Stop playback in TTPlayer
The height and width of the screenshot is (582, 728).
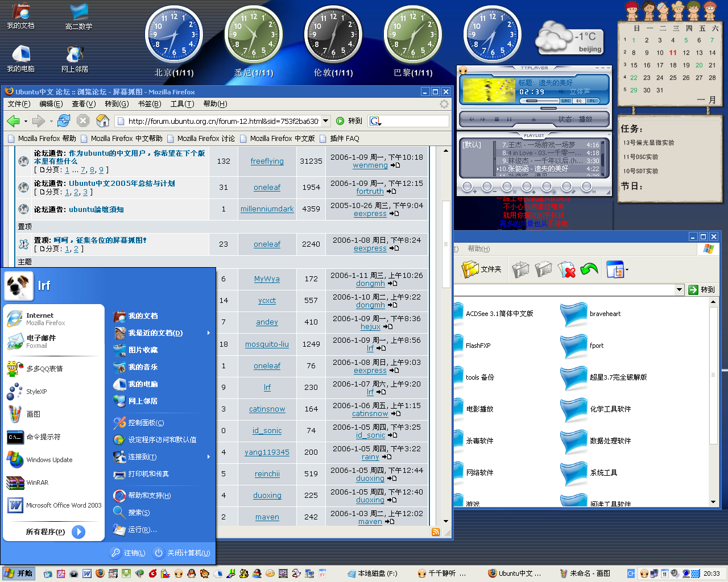(x=497, y=119)
